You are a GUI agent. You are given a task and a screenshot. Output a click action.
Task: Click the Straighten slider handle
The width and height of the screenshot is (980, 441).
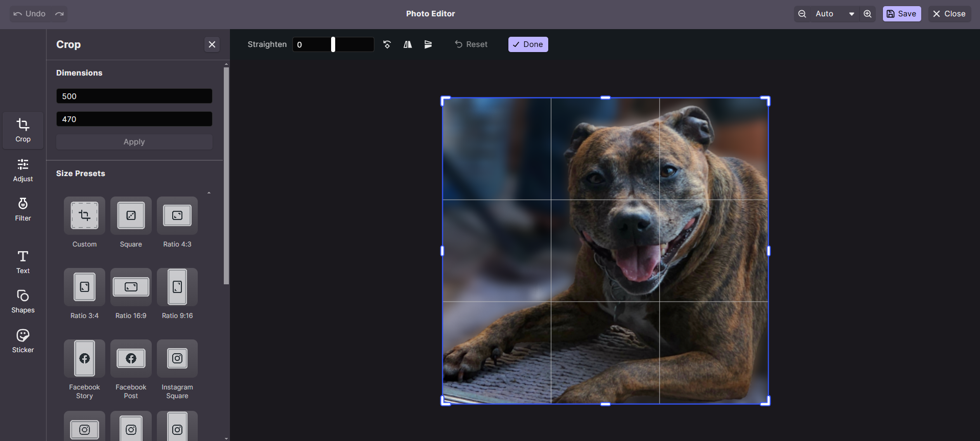pyautogui.click(x=333, y=44)
